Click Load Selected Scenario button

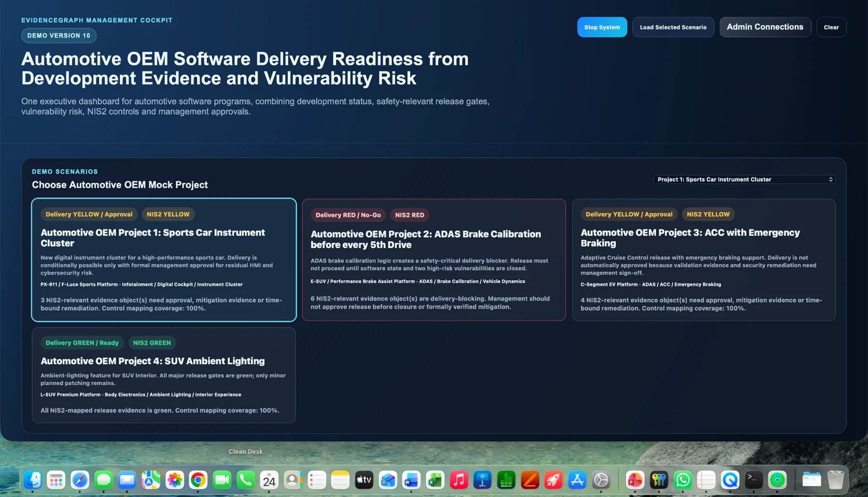pyautogui.click(x=673, y=27)
